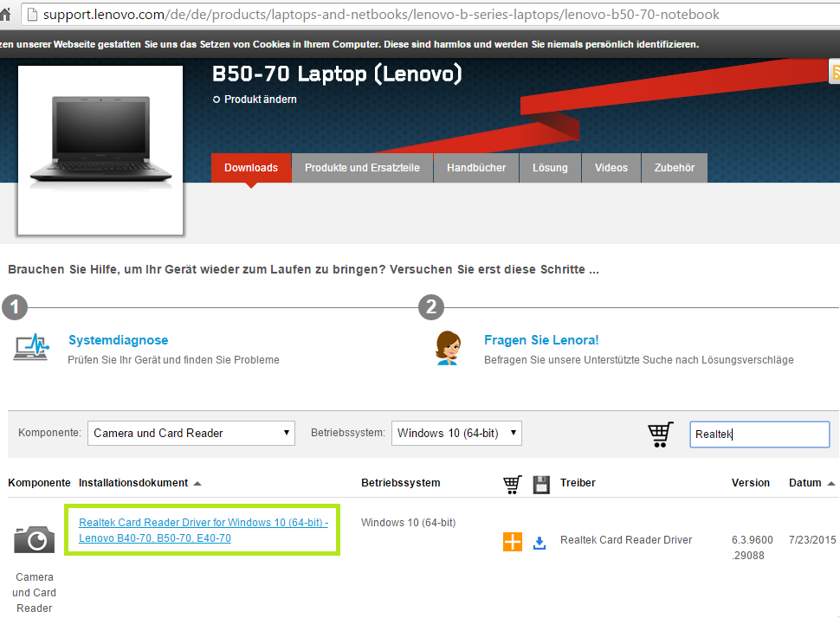Click the orange plus add-to-list icon
This screenshot has width=840, height=618.
tap(513, 543)
